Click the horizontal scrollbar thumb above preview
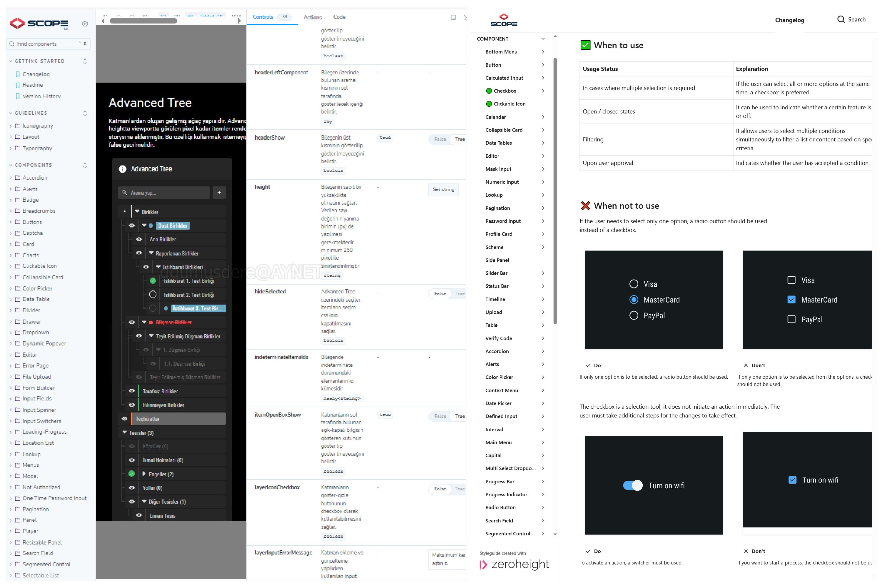 (x=143, y=21)
